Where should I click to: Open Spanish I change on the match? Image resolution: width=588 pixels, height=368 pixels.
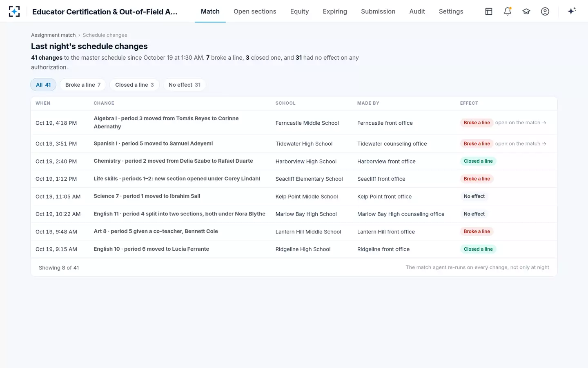coord(521,144)
